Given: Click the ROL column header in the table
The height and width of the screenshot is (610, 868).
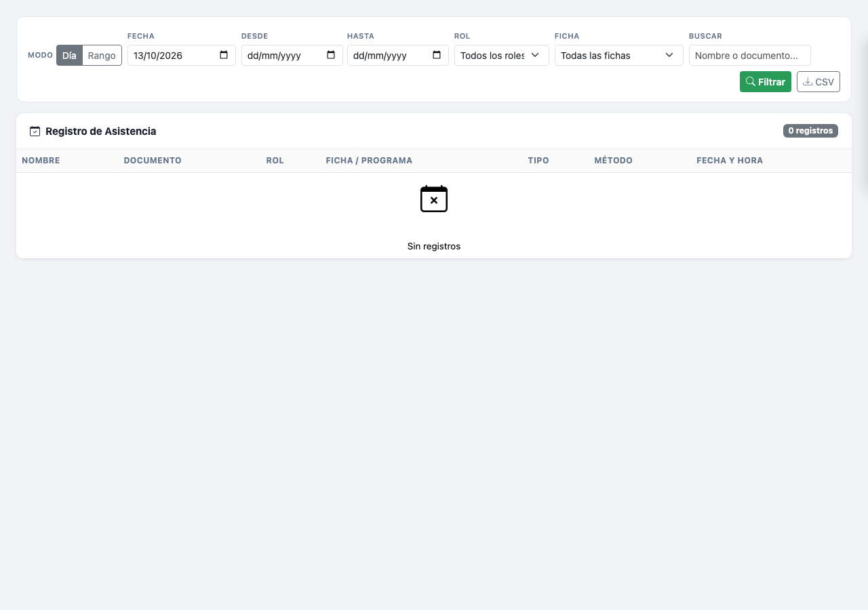Looking at the screenshot, I should (275, 161).
